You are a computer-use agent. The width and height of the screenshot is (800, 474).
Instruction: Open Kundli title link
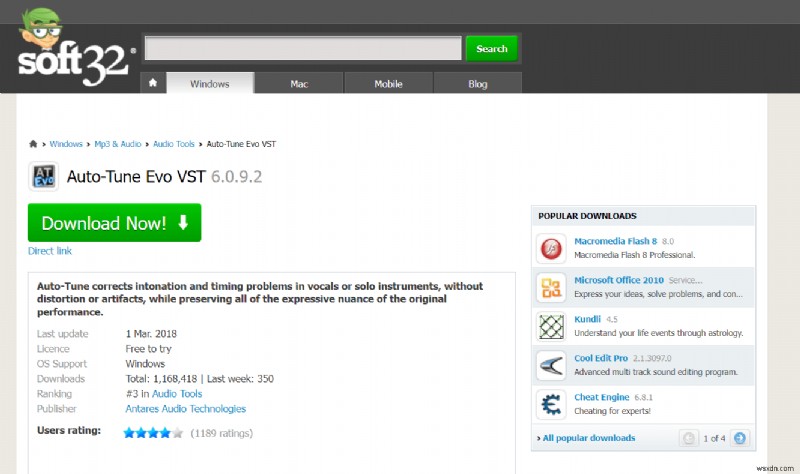tap(587, 319)
